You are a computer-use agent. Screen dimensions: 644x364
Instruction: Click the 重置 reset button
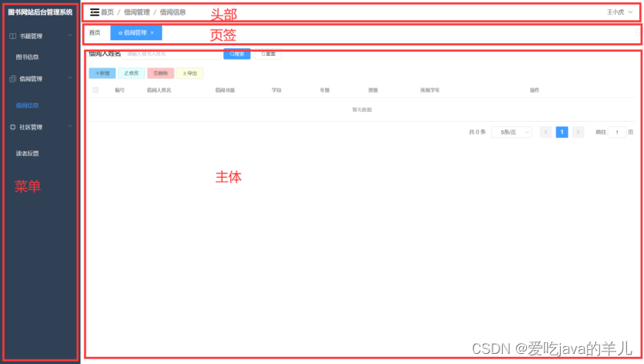(268, 54)
